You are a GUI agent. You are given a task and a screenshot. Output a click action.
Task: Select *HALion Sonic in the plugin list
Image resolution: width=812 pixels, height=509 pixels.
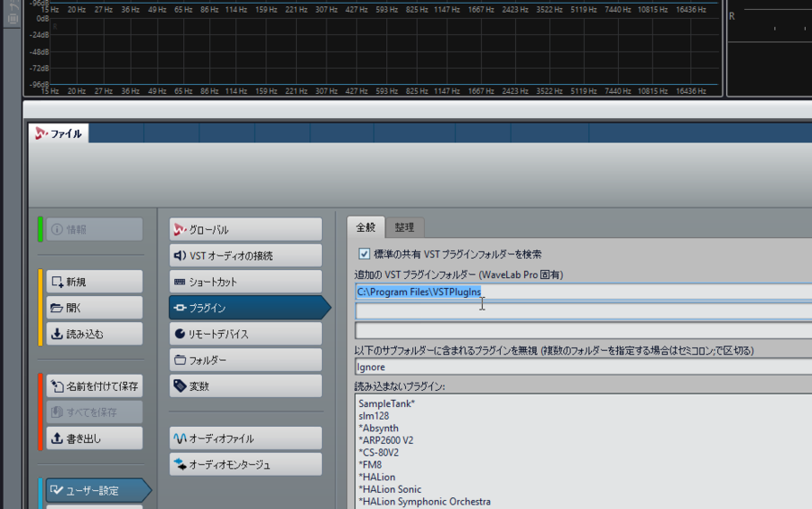click(390, 489)
